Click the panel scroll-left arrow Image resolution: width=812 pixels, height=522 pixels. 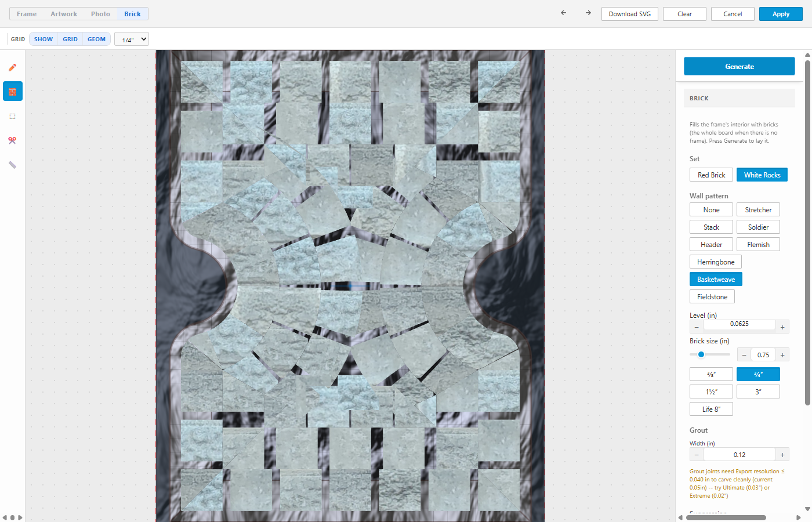coord(681,517)
